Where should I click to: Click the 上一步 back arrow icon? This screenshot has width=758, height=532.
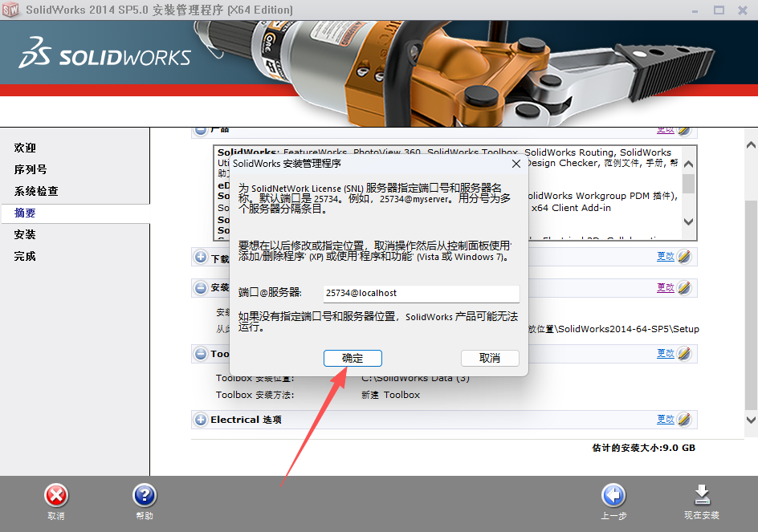tap(613, 495)
